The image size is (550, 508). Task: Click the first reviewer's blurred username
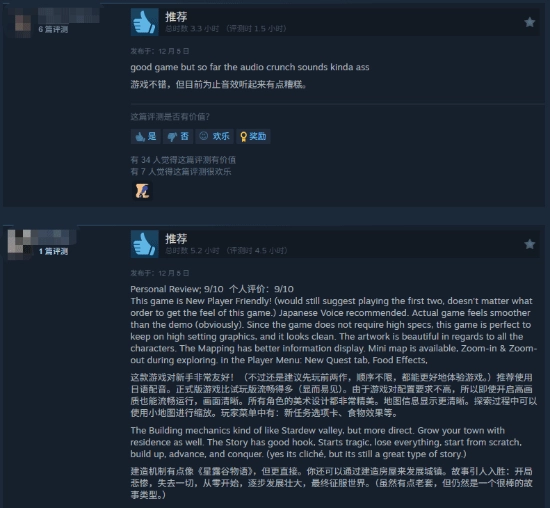69,15
